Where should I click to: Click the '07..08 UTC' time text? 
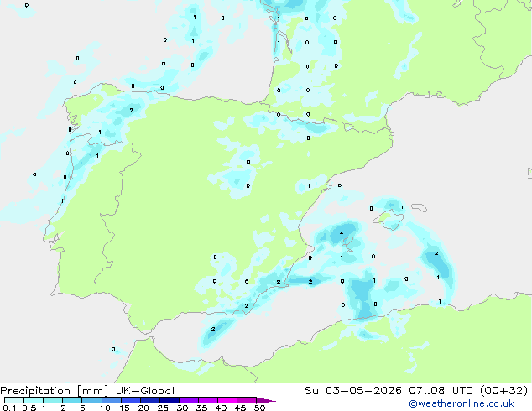(441, 391)
